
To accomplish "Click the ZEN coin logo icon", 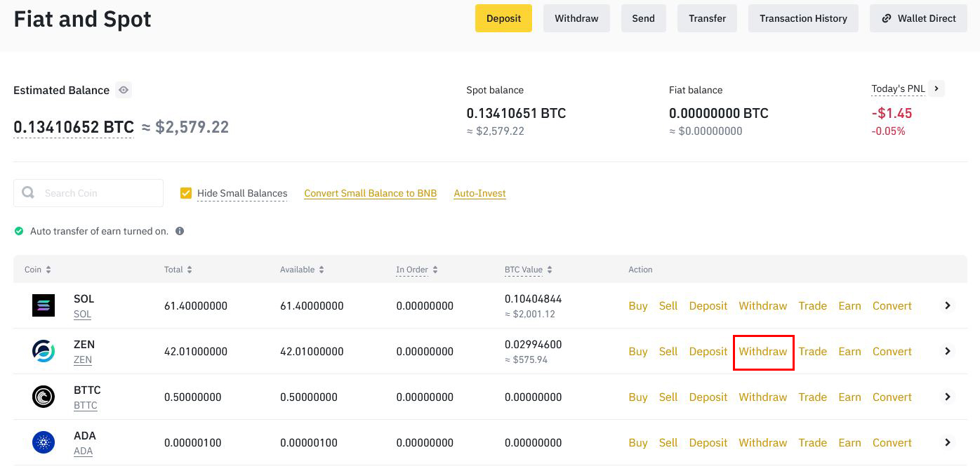I will coord(44,351).
